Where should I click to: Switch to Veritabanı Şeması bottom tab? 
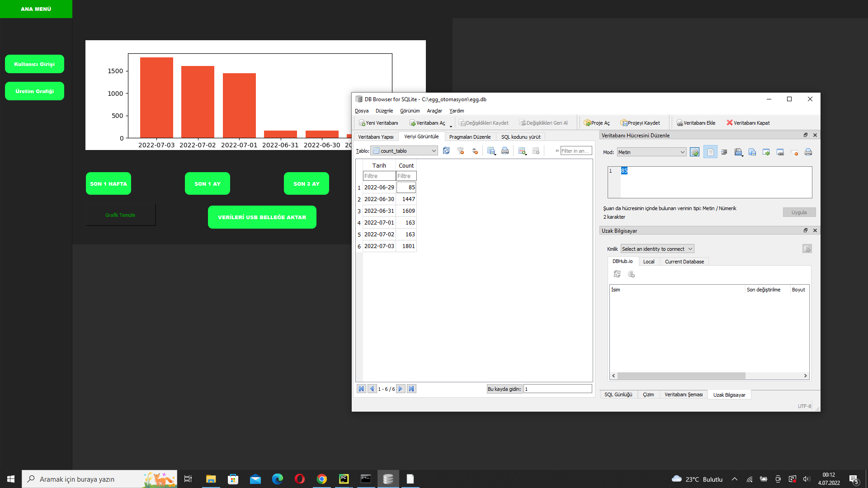point(684,395)
